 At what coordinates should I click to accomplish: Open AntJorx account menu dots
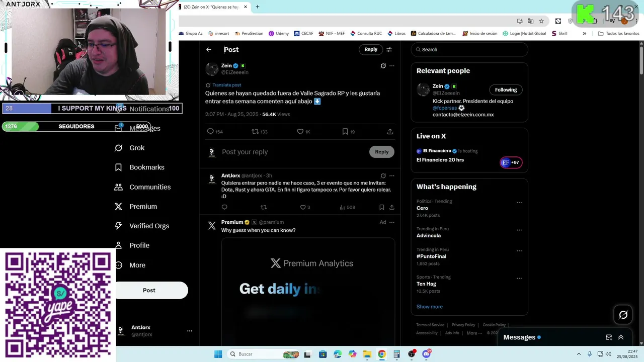coord(190,331)
